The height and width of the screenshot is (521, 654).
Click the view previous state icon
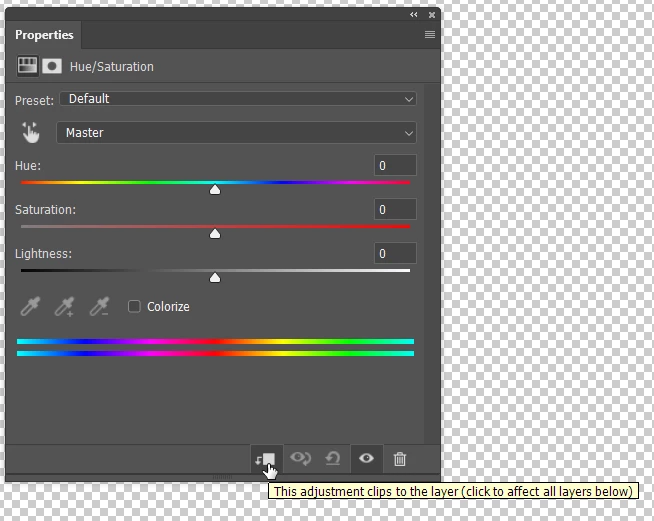pos(300,458)
